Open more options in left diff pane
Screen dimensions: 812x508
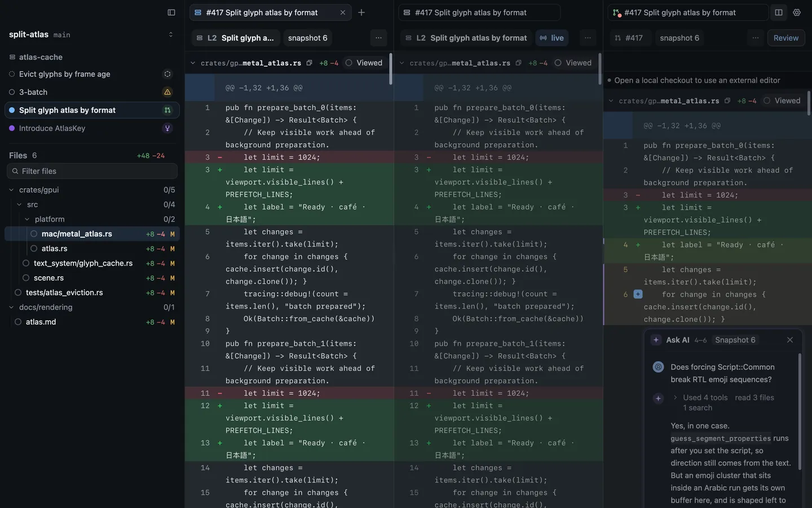coord(378,38)
